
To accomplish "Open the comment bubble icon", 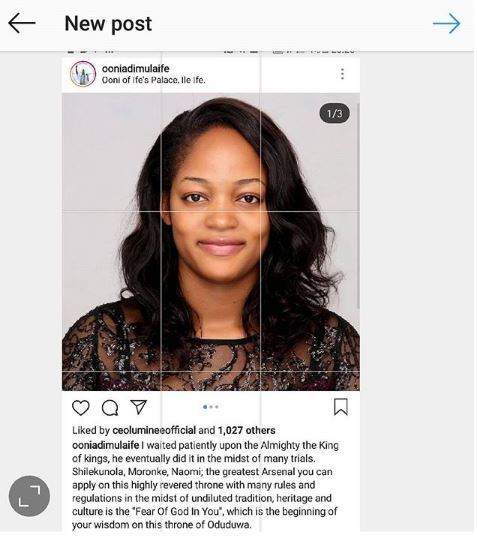I will pyautogui.click(x=110, y=408).
